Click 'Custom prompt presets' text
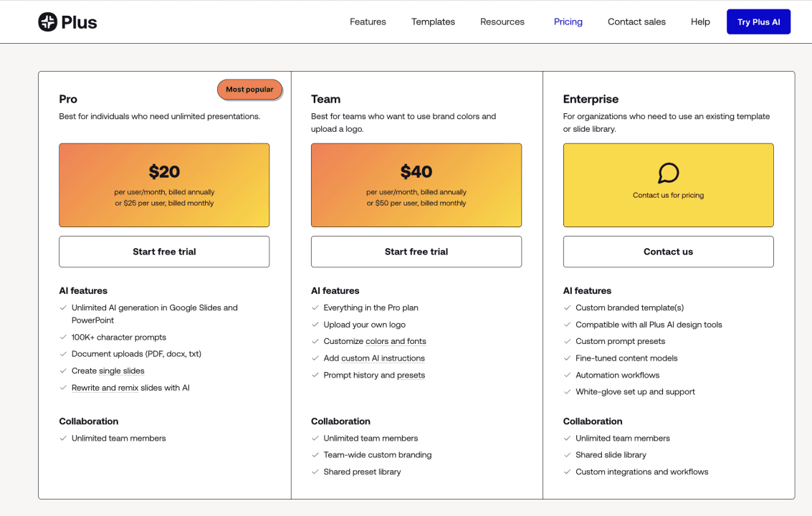 (x=621, y=341)
